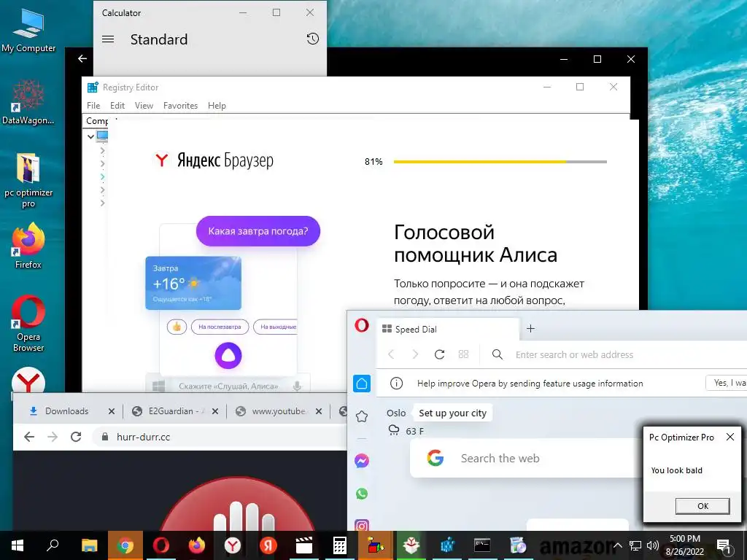
Task: Click 'Set up your city' in Opera
Action: click(x=452, y=413)
